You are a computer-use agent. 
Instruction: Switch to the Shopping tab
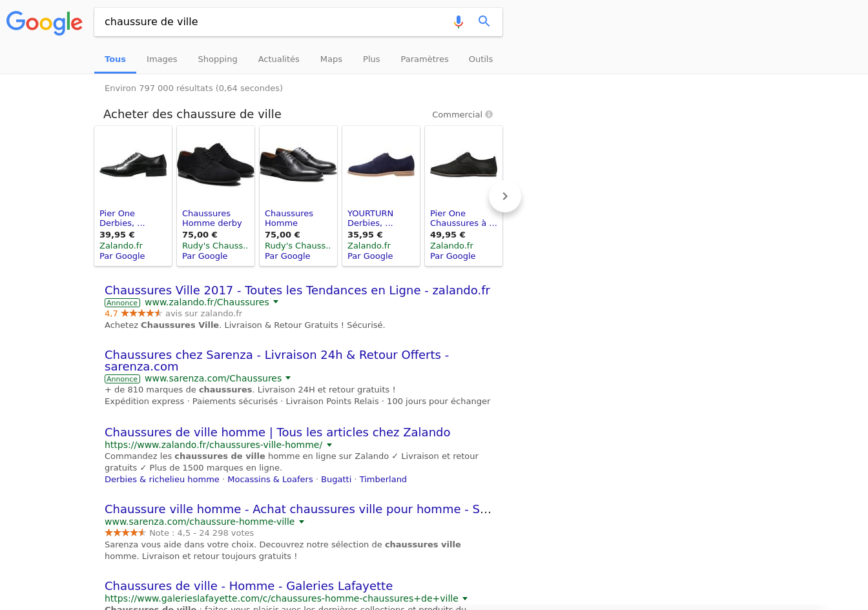[x=218, y=59]
